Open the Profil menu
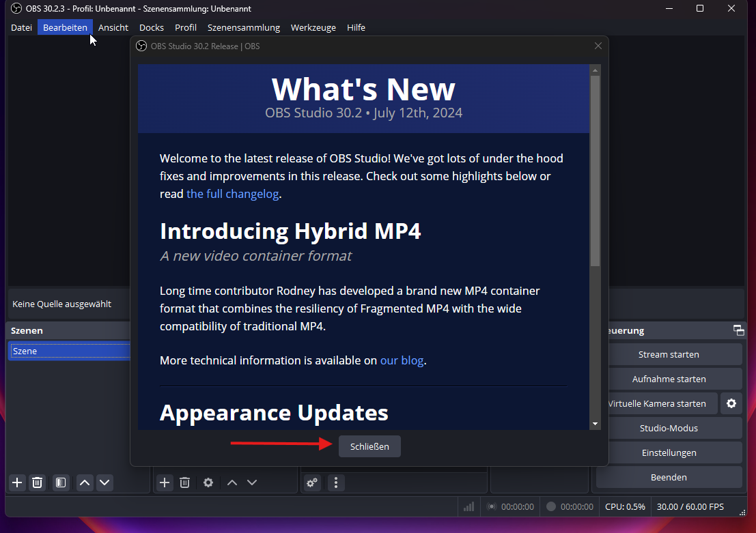The image size is (756, 533). coord(186,27)
